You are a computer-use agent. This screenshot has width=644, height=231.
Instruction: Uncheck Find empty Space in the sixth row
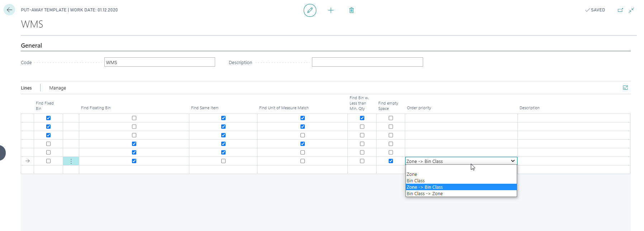[391, 161]
